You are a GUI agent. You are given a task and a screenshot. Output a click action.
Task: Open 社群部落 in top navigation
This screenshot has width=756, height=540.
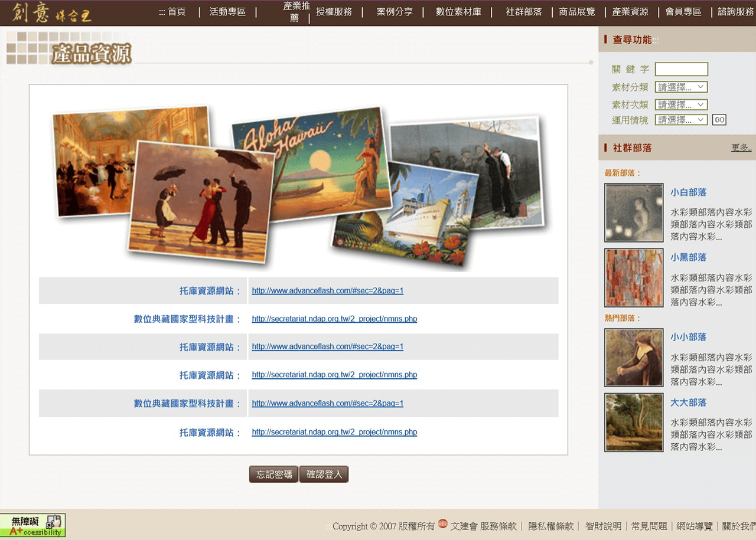click(523, 12)
